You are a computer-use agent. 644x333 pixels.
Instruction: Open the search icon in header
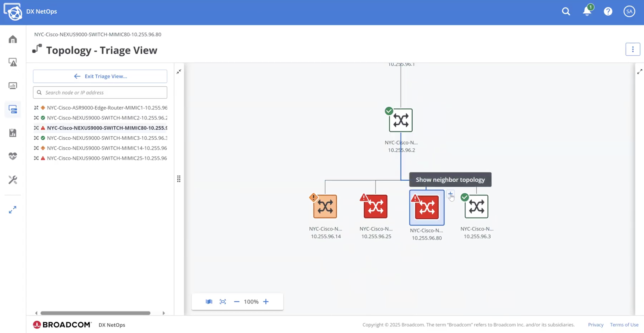(566, 11)
